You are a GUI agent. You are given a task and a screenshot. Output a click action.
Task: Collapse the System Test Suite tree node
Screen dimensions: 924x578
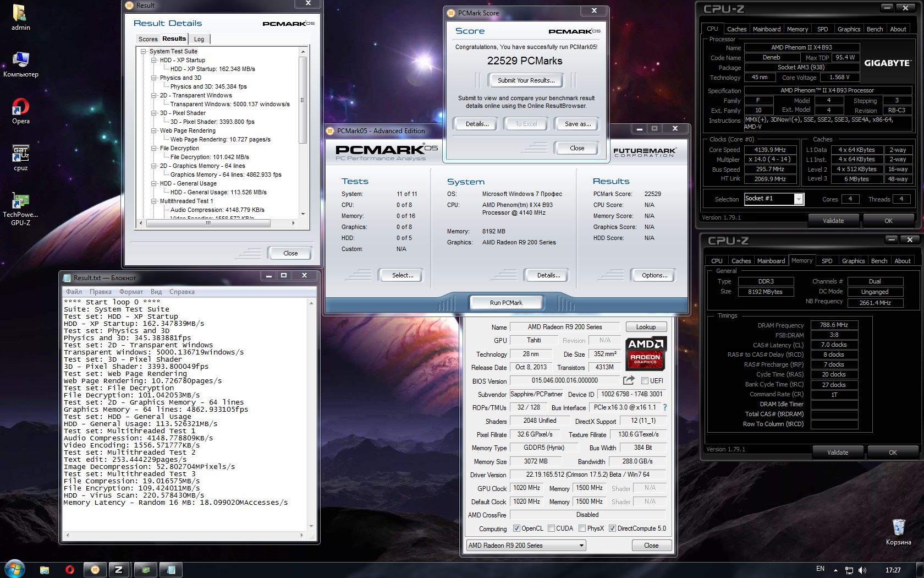pos(143,51)
